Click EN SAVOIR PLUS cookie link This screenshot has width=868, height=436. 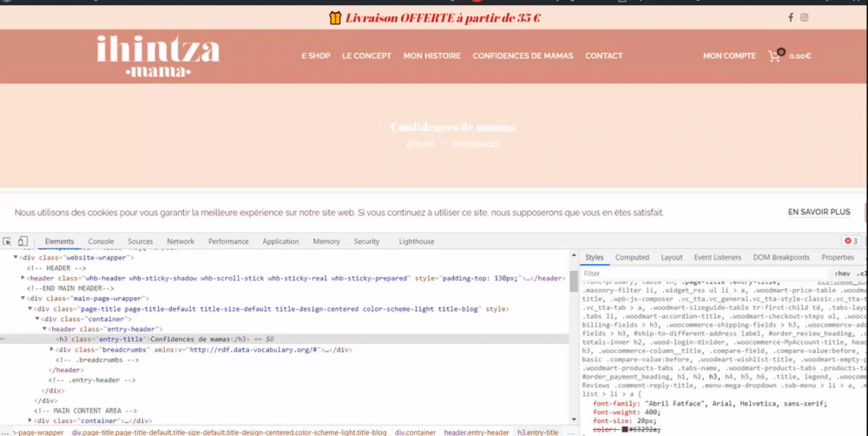[819, 212]
